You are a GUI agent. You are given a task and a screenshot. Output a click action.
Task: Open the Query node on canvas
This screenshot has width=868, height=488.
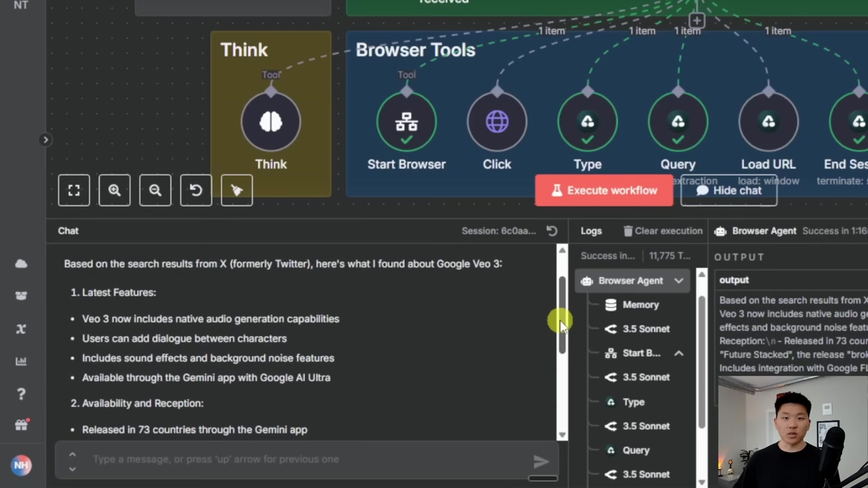click(x=677, y=122)
